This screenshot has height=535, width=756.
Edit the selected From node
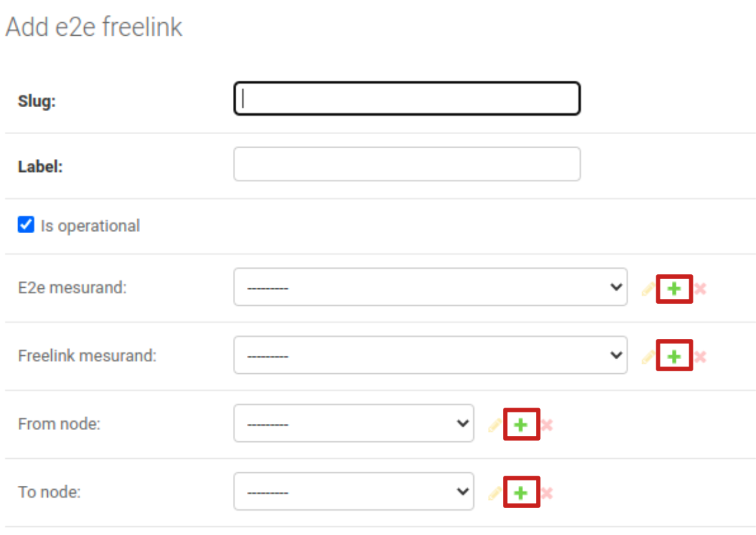point(495,424)
